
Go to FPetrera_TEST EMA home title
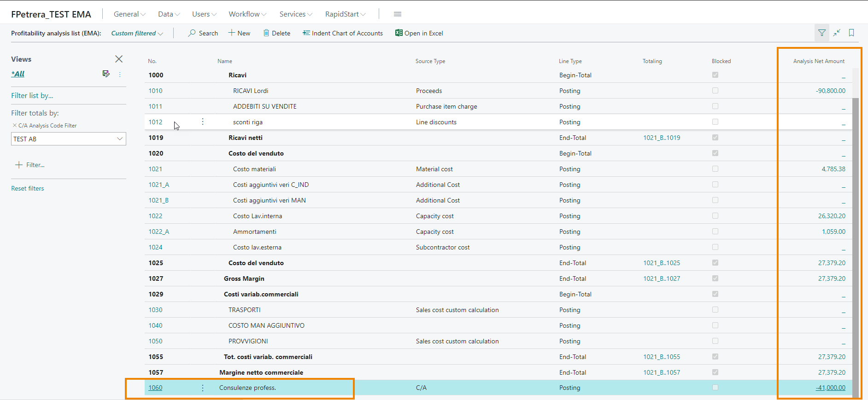(51, 14)
